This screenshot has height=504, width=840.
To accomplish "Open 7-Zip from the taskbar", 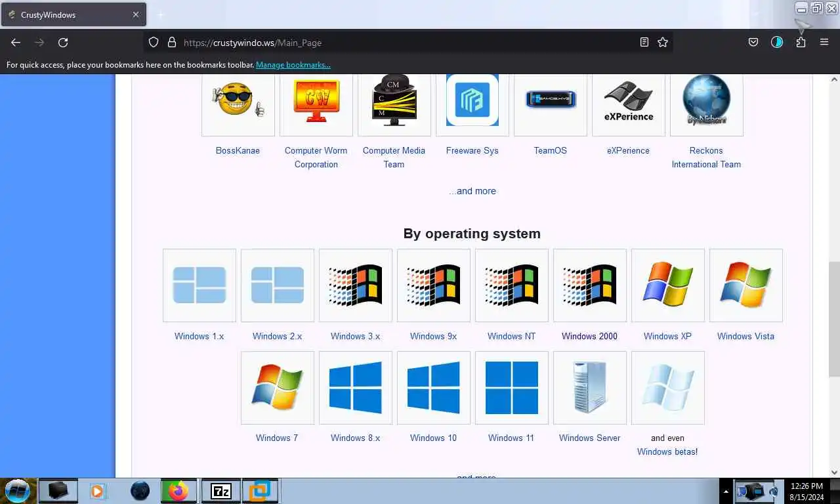I will point(220,491).
